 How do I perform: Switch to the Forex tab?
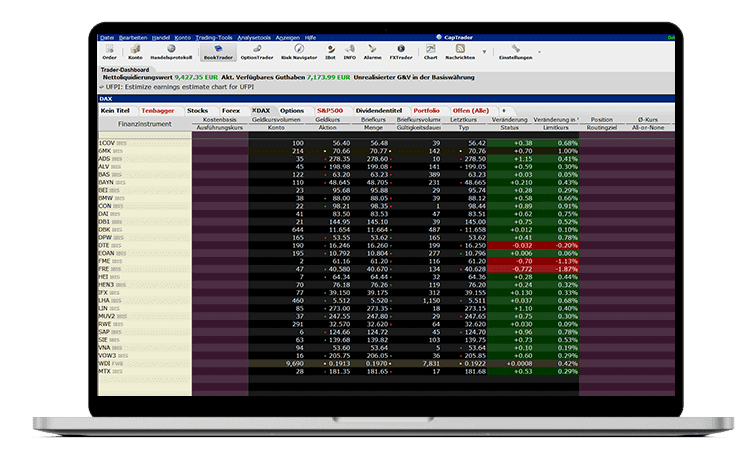coord(231,110)
